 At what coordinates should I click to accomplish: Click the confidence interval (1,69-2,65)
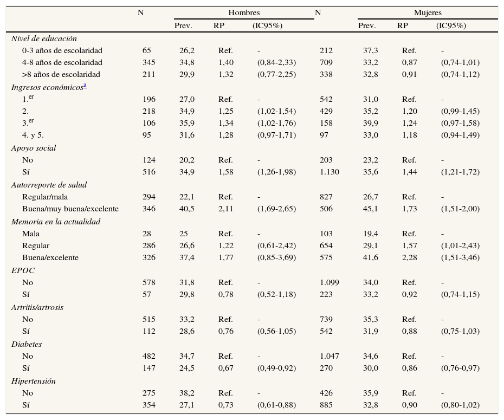(x=276, y=209)
